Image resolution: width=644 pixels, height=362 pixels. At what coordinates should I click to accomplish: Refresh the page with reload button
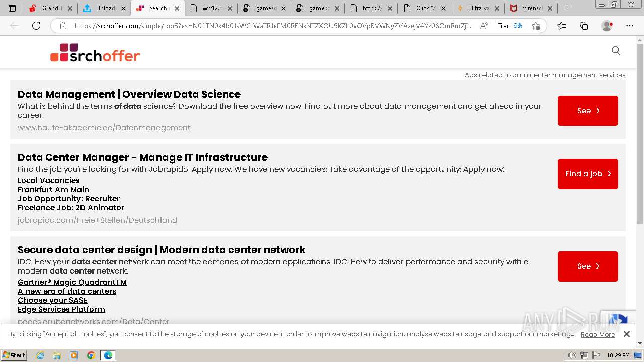coord(36,26)
